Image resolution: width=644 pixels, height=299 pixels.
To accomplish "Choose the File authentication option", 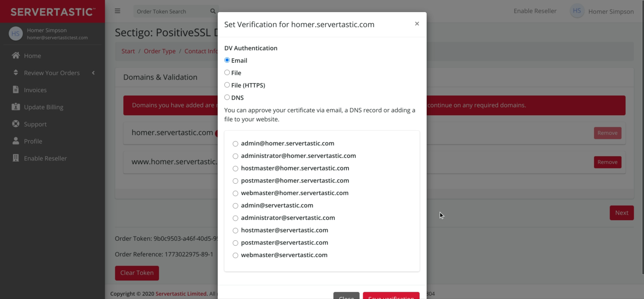I will [227, 72].
